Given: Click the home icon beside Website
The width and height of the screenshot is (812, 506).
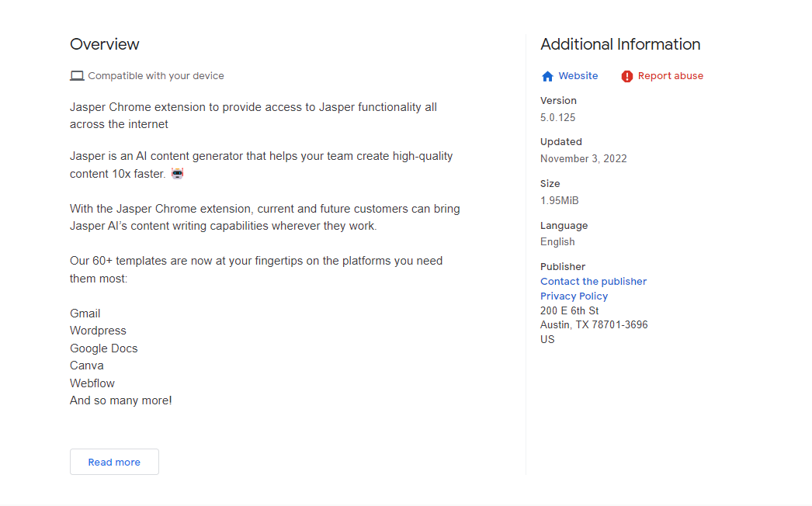Looking at the screenshot, I should 547,76.
